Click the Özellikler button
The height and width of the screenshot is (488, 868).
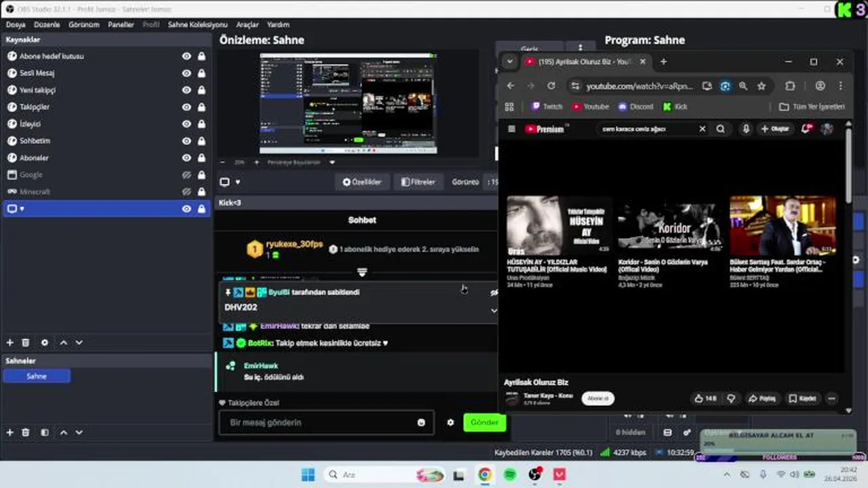(x=363, y=182)
